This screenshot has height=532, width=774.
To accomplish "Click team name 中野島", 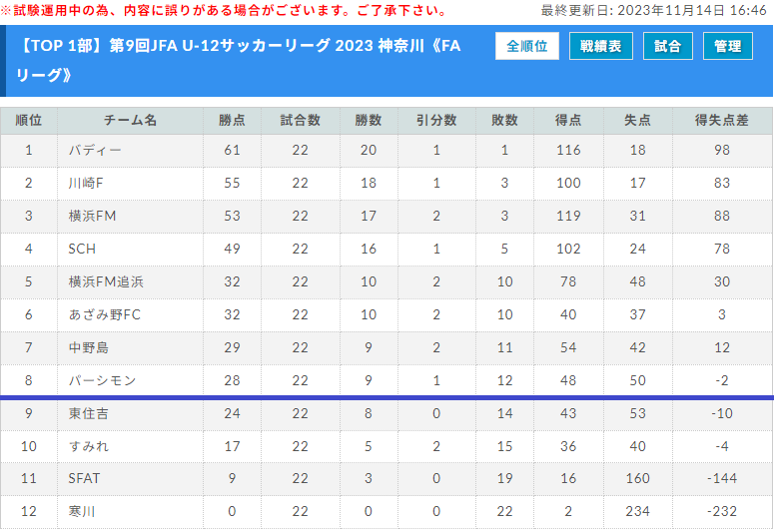I will coord(88,348).
